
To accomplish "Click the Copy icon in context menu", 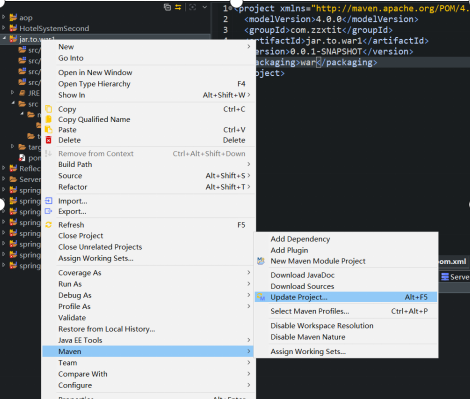I will [x=49, y=109].
